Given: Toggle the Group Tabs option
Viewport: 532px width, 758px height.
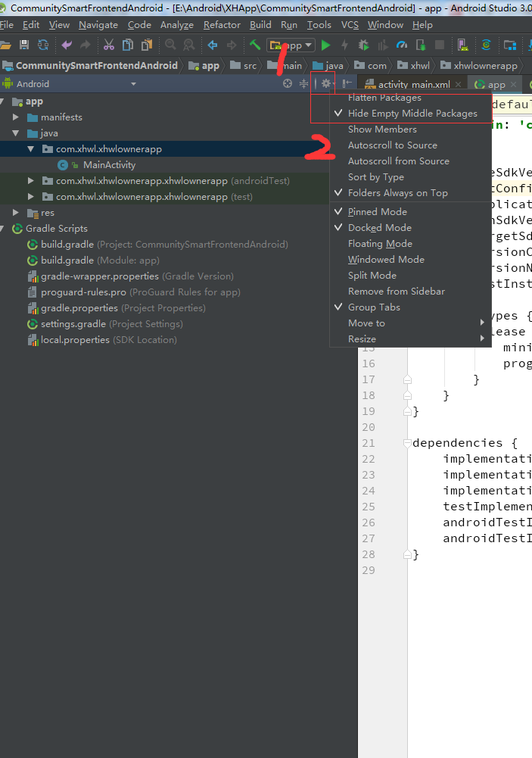Looking at the screenshot, I should pos(410,307).
